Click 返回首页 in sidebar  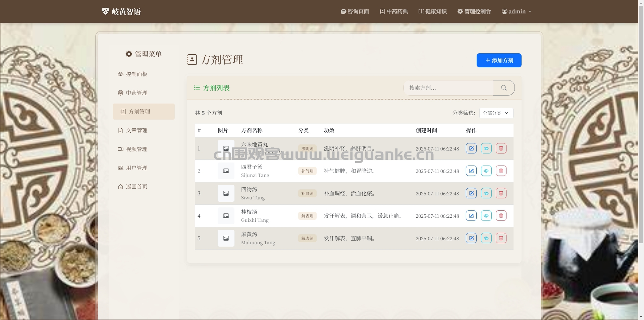pyautogui.click(x=144, y=187)
